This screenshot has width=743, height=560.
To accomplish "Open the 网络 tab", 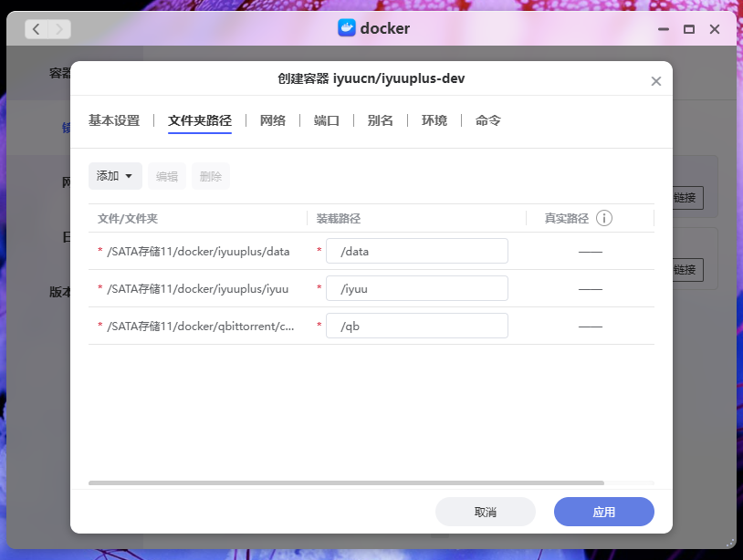I will click(273, 120).
